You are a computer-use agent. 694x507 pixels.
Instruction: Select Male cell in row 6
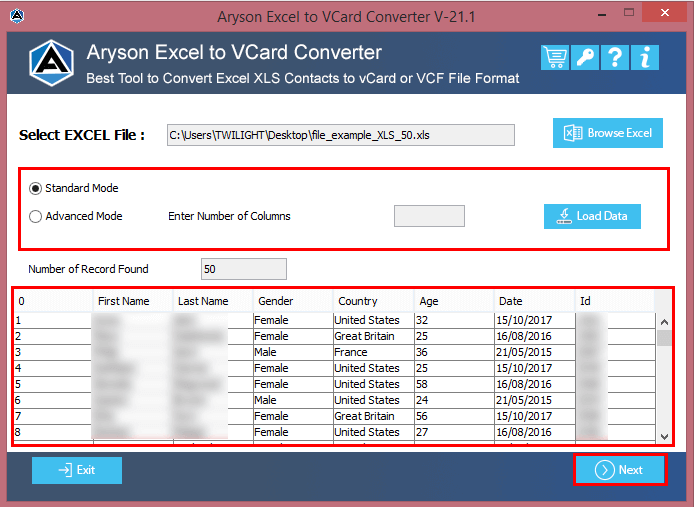[x=293, y=400]
